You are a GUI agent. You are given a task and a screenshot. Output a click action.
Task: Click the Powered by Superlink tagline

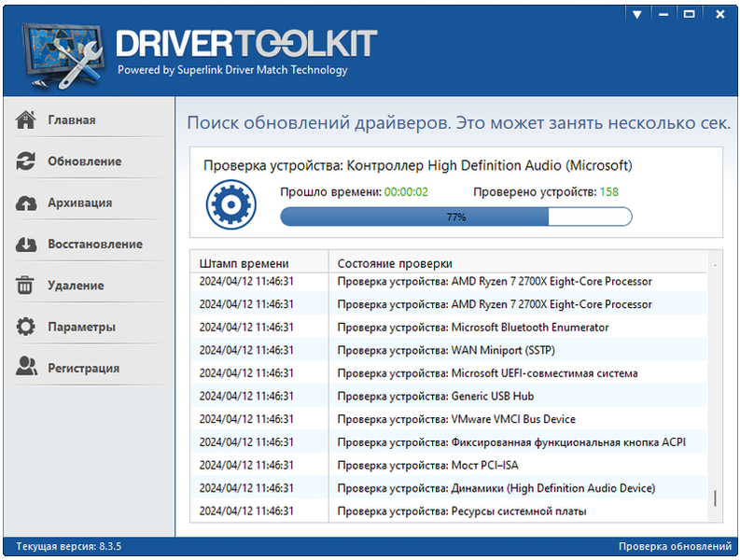point(232,70)
